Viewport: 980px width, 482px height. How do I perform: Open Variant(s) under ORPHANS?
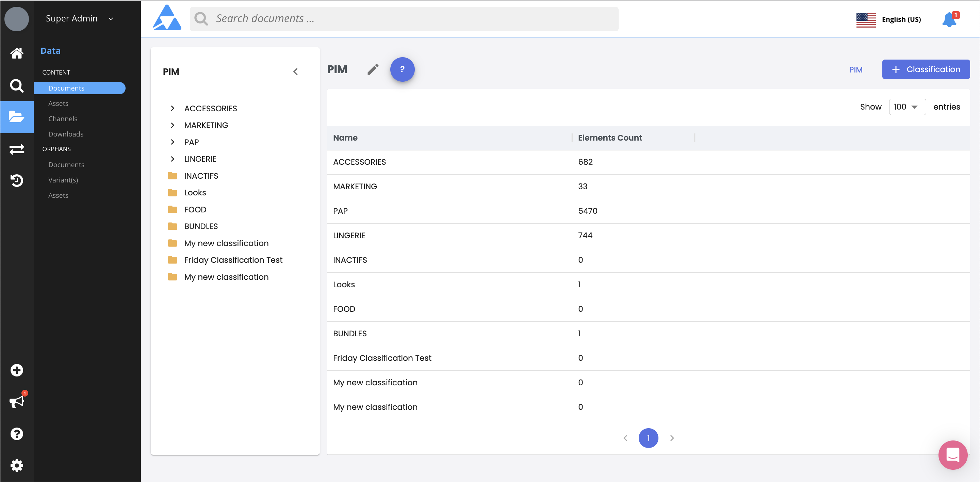pos(63,180)
